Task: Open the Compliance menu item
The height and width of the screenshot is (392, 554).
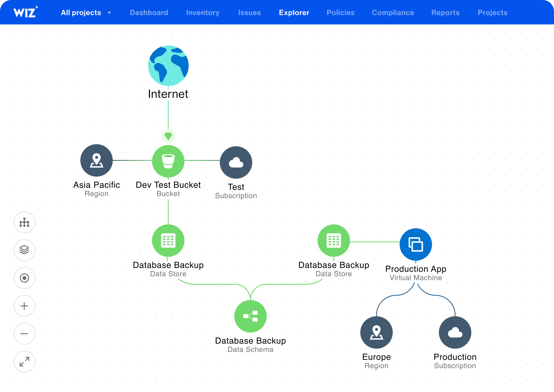Action: point(392,12)
